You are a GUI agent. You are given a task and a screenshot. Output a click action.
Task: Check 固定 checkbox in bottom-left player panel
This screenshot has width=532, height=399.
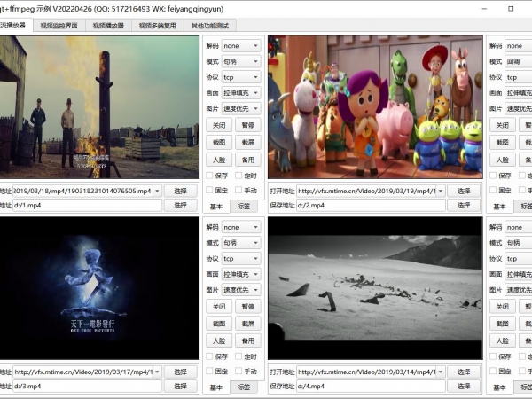click(209, 372)
